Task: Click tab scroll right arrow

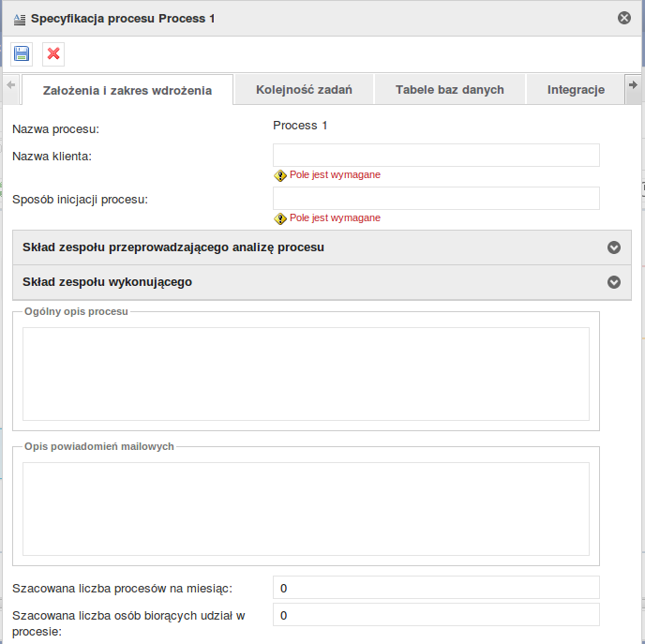Action: point(633,85)
